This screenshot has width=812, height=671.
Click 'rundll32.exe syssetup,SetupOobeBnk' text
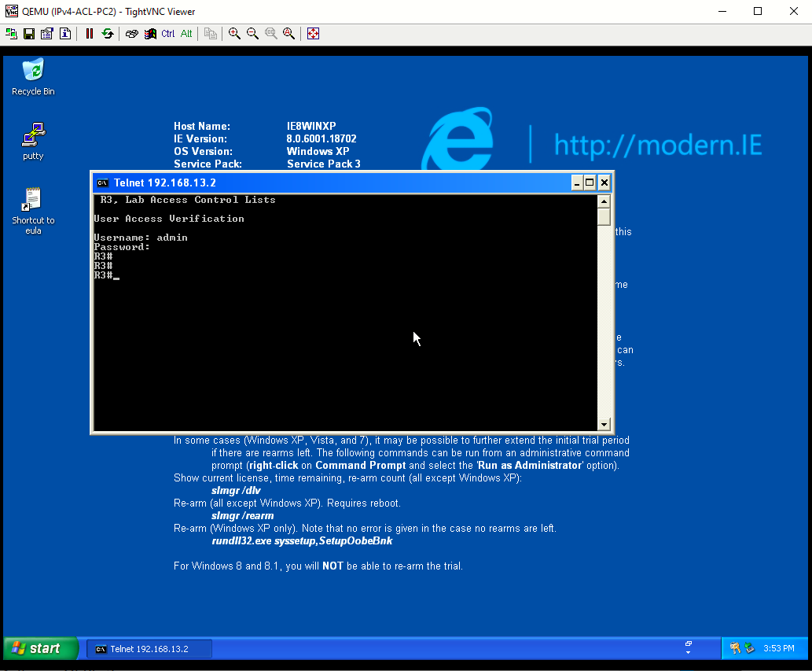click(302, 541)
